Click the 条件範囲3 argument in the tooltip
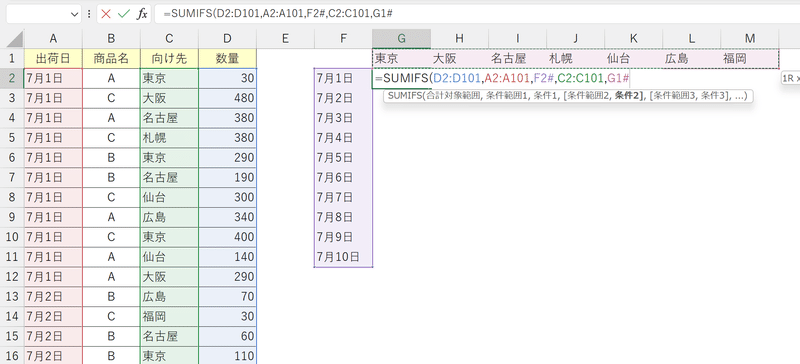This screenshot has width=800, height=364. [x=674, y=95]
